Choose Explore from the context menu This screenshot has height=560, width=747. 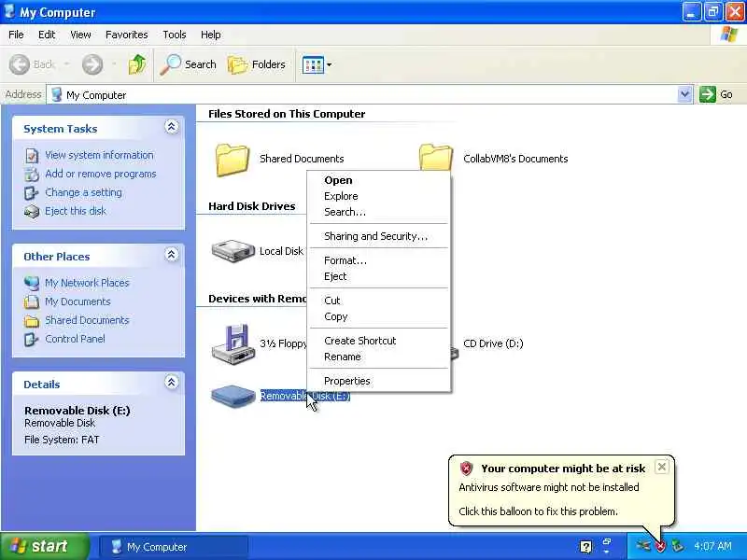tap(379, 196)
